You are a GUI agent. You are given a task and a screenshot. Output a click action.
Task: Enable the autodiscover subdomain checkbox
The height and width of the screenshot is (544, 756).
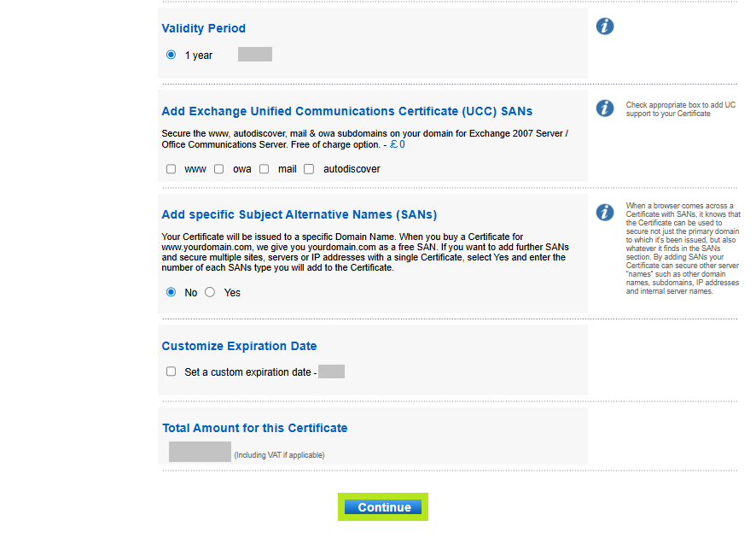[x=309, y=169]
